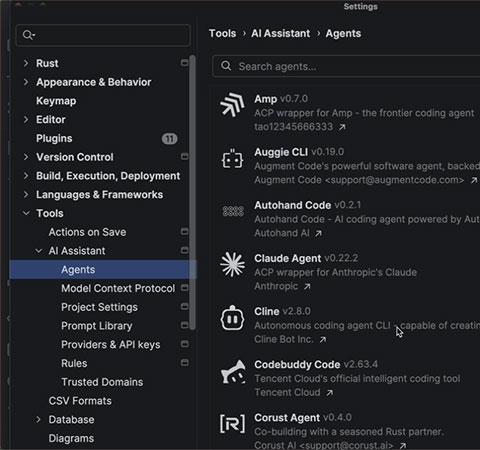Click the settings tree vertical scrollbar

tap(192, 193)
